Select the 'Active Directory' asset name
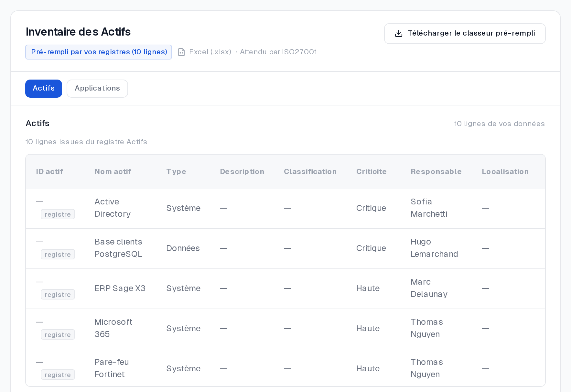571x392 pixels. click(x=113, y=208)
